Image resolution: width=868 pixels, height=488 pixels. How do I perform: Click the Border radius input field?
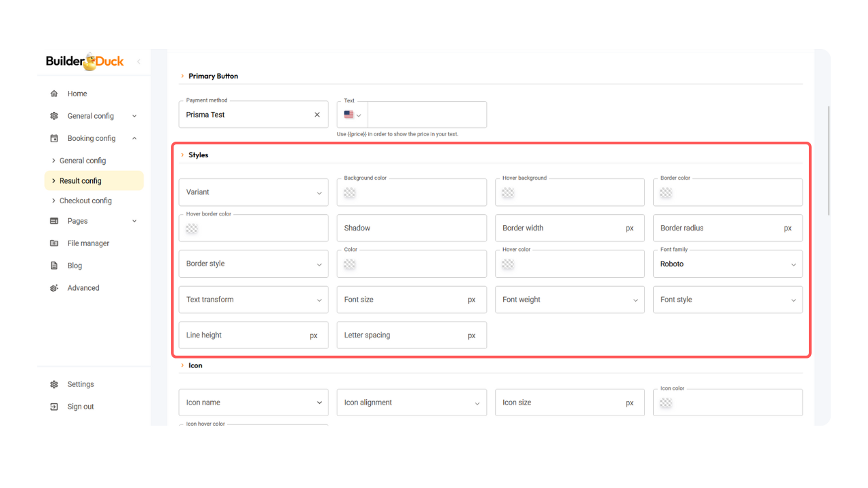coord(719,228)
